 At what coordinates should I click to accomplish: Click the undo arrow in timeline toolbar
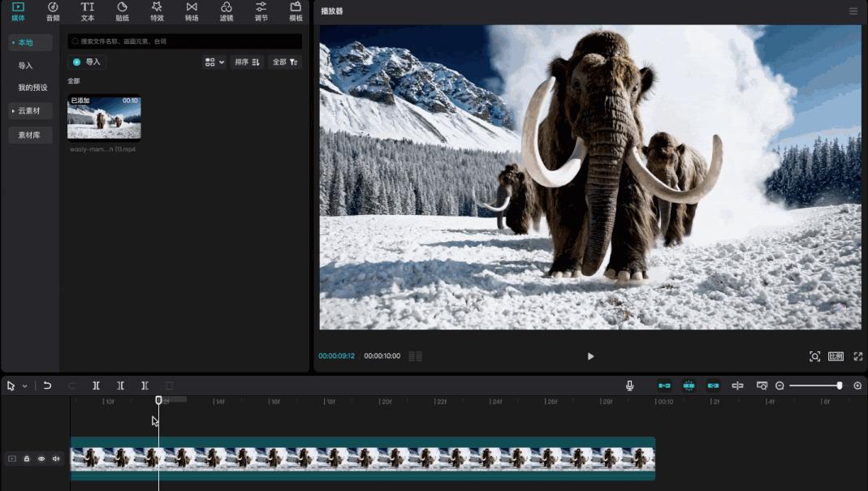click(48, 385)
